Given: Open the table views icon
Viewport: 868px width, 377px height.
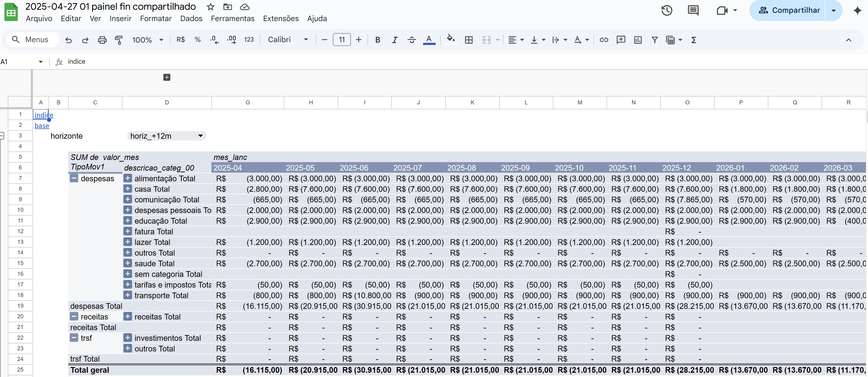Looking at the screenshot, I should tap(671, 40).
